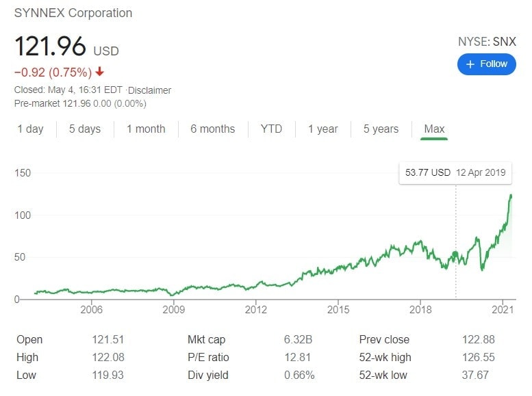The image size is (532, 396).
Task: Click the 2012 label on the chart axis
Action: click(255, 310)
